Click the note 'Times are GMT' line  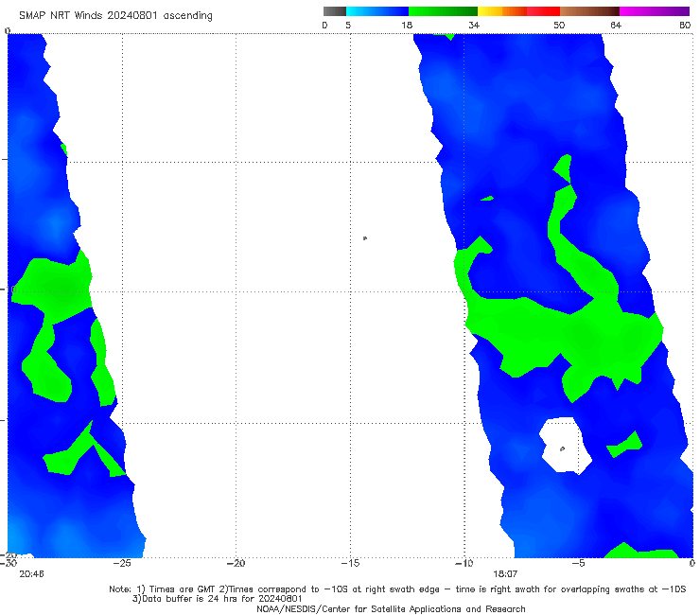[x=397, y=589]
